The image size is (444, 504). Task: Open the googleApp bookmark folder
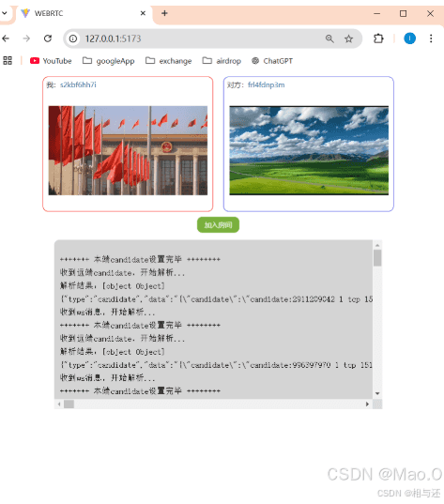[108, 61]
